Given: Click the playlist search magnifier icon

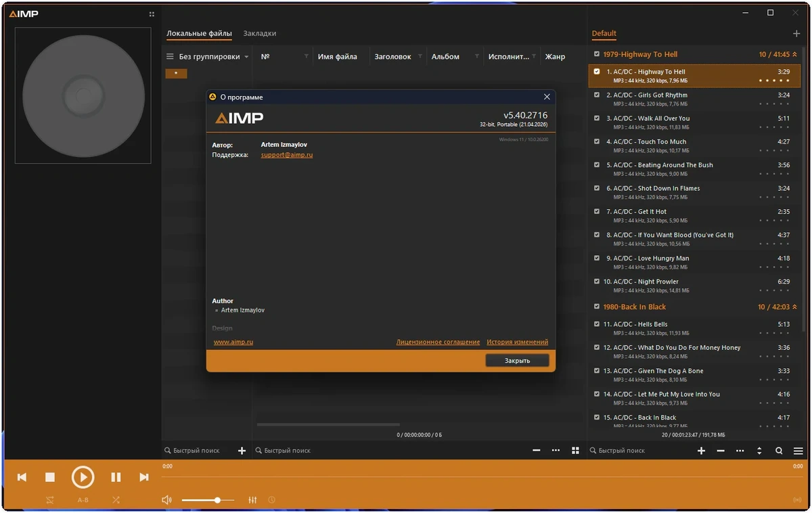Looking at the screenshot, I should tap(779, 451).
